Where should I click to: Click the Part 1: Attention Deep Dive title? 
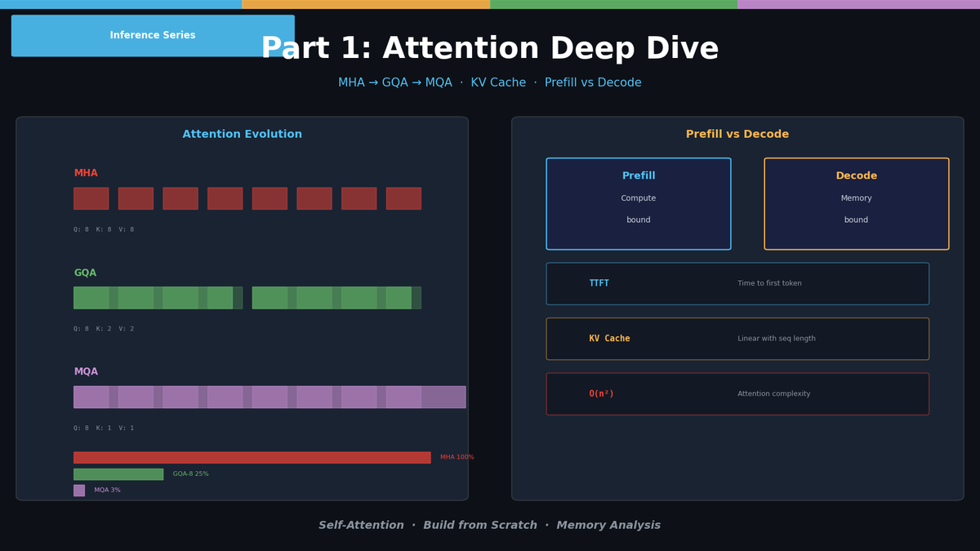(x=490, y=50)
